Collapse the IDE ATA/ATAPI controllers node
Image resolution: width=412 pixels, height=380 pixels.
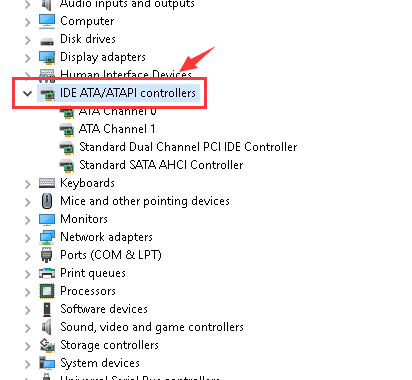[x=27, y=93]
